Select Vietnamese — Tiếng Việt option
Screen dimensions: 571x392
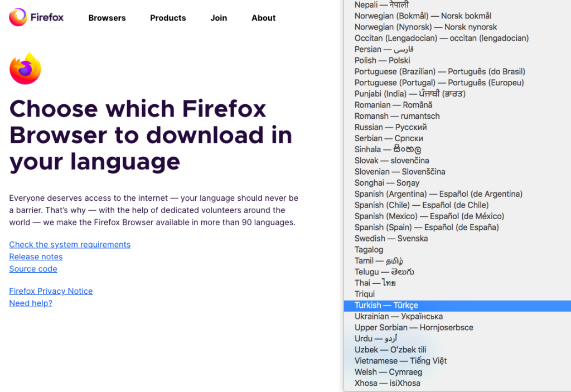pos(400,361)
